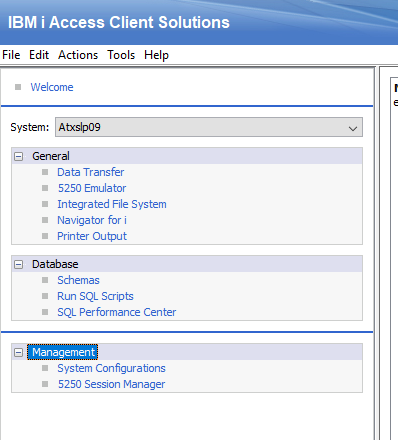398x440 pixels.
Task: Launch Run SQL Scripts
Action: [95, 296]
